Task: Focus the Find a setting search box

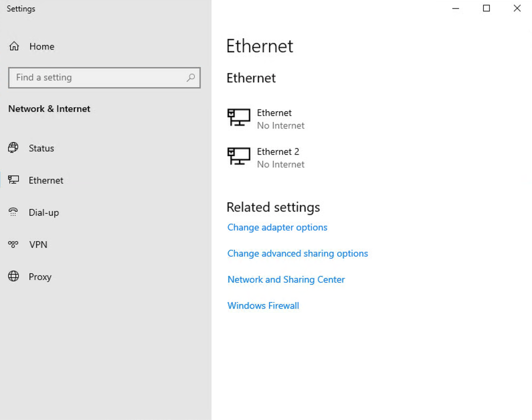Action: tap(104, 78)
